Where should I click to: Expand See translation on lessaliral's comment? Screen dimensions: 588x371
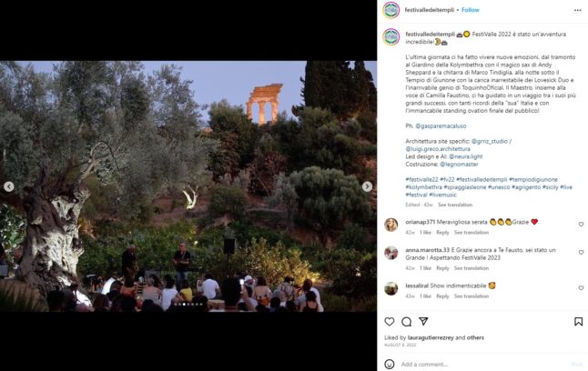click(471, 296)
